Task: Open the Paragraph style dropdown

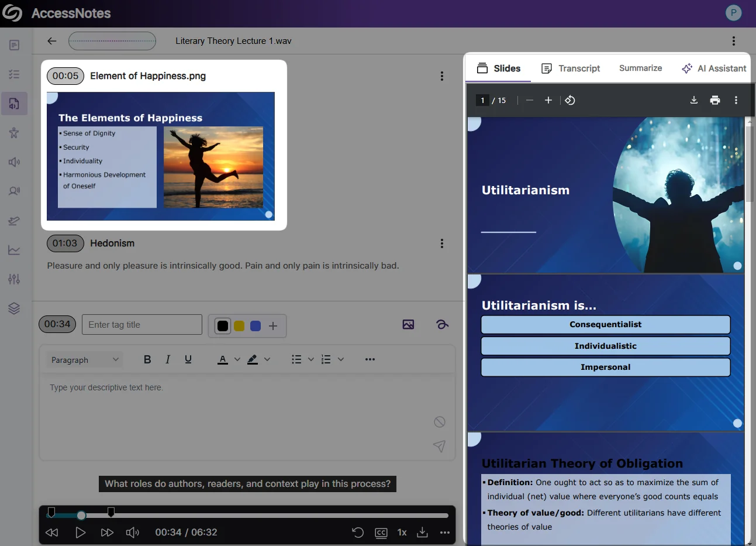Action: pyautogui.click(x=85, y=359)
